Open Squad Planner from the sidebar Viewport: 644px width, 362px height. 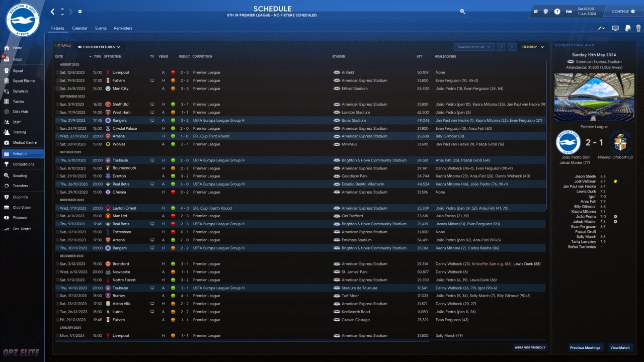pos(24,80)
